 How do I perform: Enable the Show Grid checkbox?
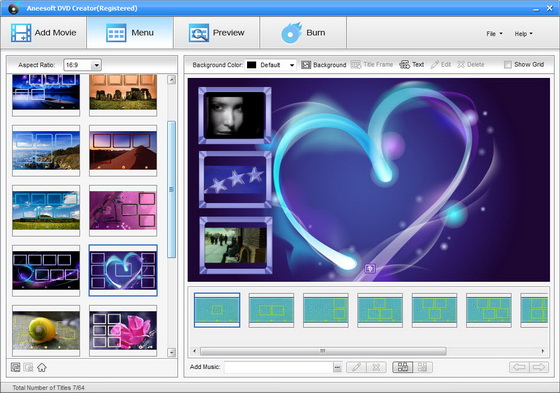pos(508,65)
